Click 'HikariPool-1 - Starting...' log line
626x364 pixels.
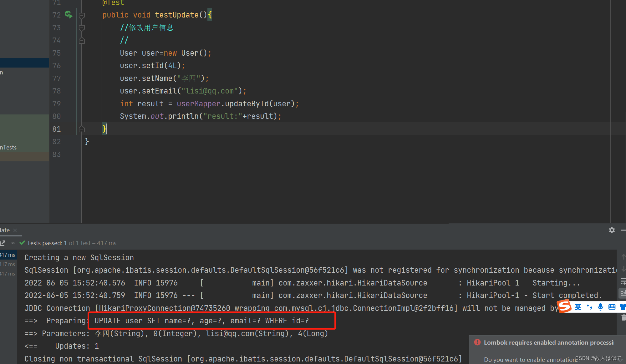303,283
